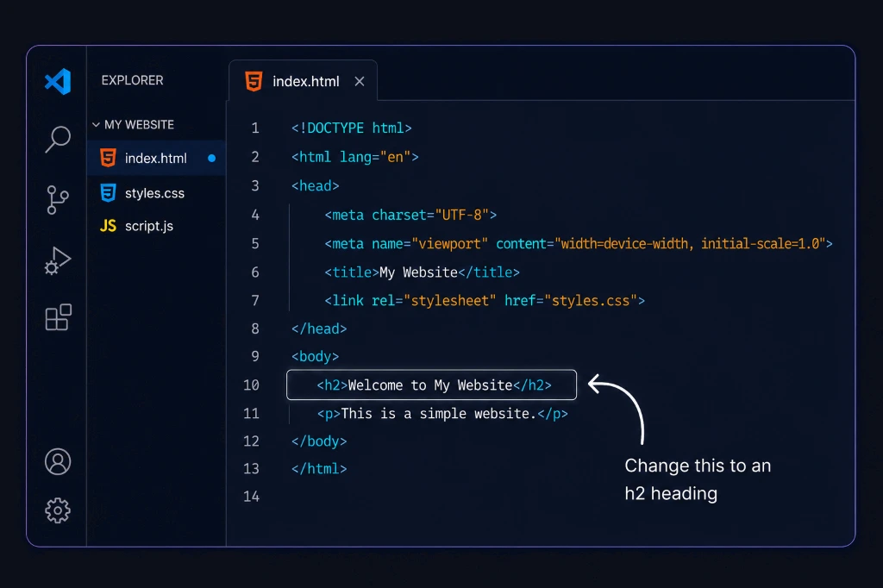Close the index.html editor tab
Viewport: 883px width, 588px height.
360,81
